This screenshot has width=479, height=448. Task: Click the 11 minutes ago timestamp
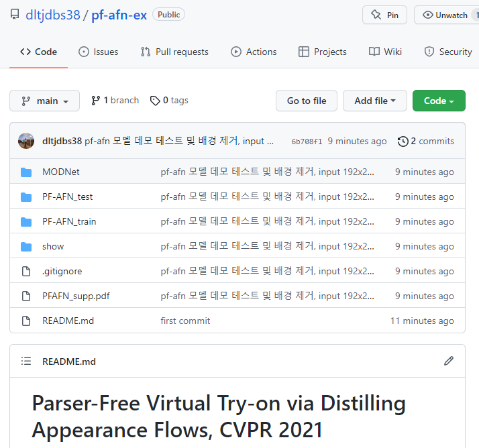click(x=422, y=321)
